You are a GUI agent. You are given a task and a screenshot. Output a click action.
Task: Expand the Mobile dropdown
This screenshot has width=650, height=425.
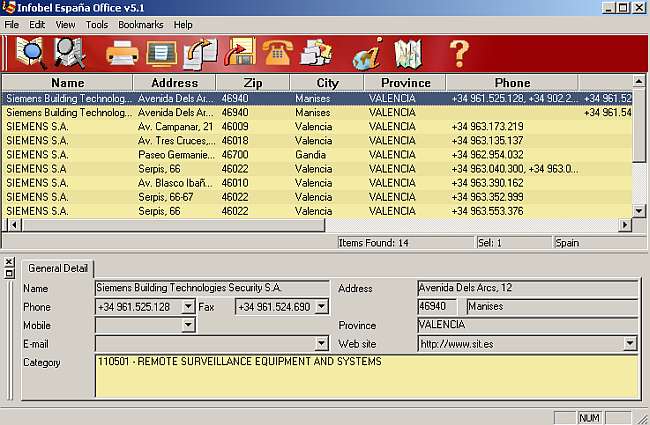click(188, 325)
